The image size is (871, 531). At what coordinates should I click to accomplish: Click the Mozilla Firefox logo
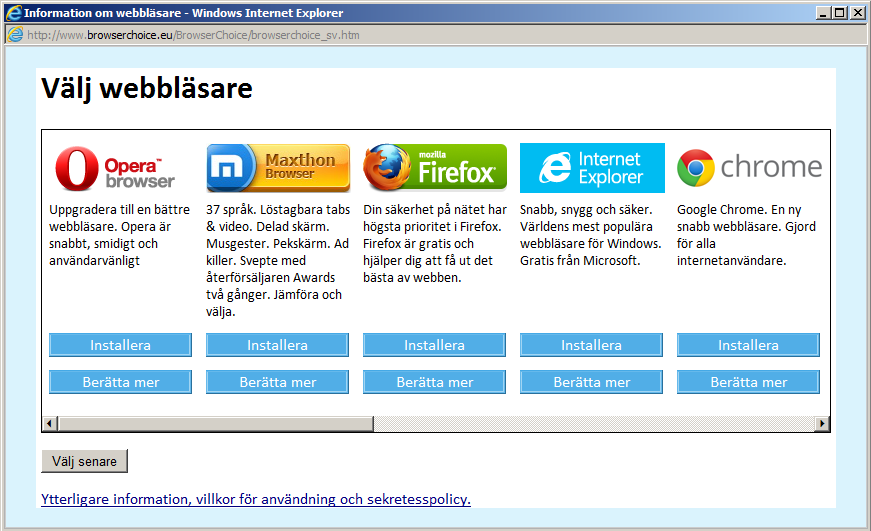pyautogui.click(x=434, y=168)
